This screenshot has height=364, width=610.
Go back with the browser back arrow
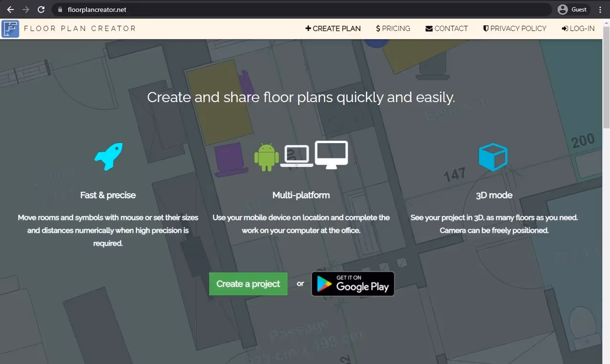(x=11, y=10)
